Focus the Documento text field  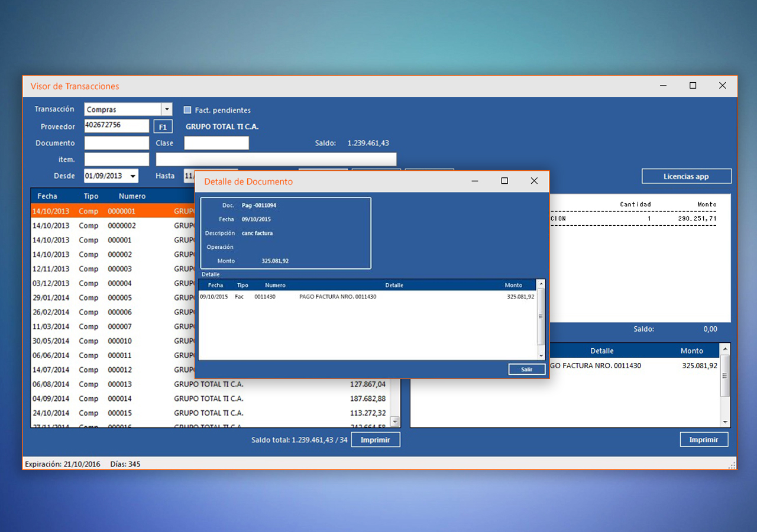[x=117, y=143]
